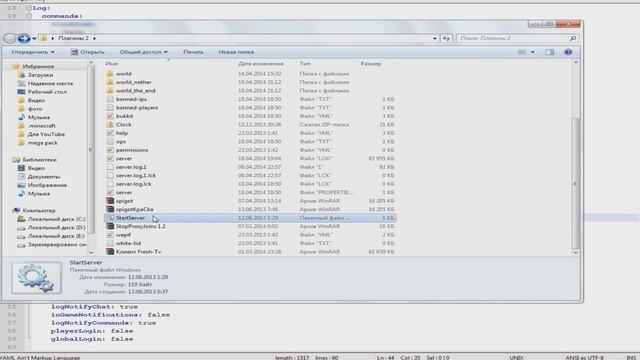Expand the view options dropdown arrow
The width and height of the screenshot is (640, 360).
(x=533, y=52)
